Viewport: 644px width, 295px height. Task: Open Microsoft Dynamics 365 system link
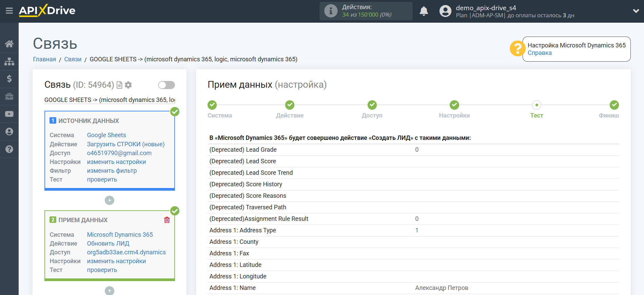120,235
